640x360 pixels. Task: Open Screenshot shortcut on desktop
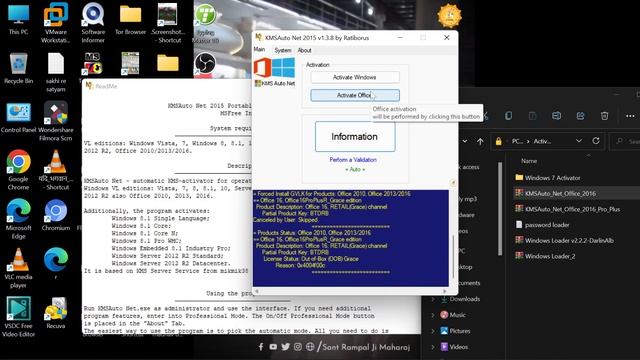167,23
